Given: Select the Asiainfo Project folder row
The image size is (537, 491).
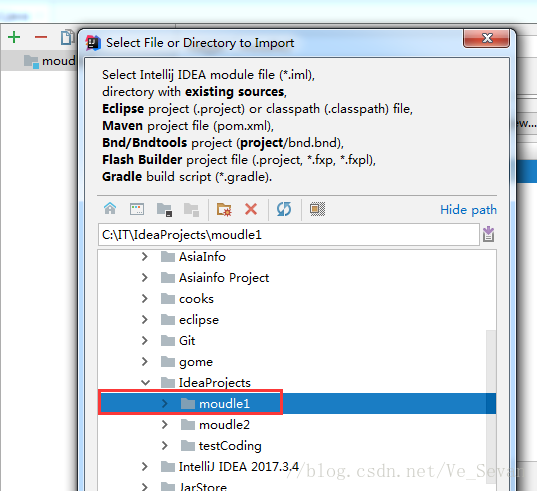Looking at the screenshot, I should (x=297, y=277).
